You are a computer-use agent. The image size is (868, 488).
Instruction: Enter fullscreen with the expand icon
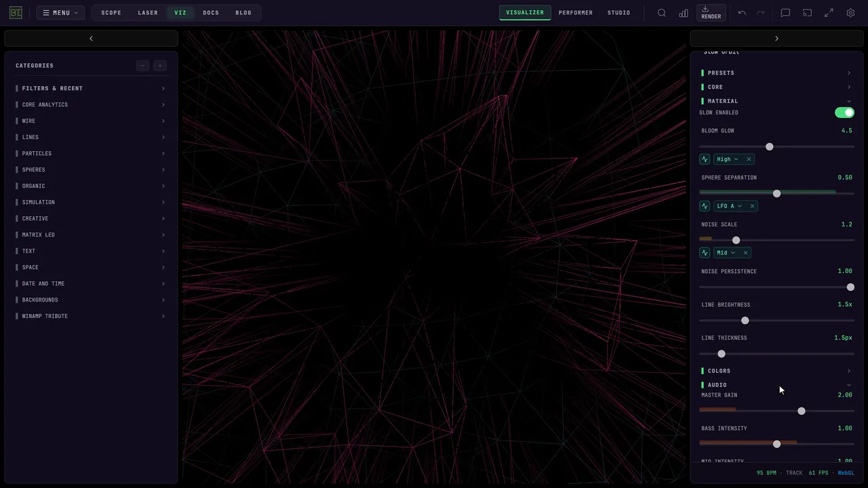[829, 13]
